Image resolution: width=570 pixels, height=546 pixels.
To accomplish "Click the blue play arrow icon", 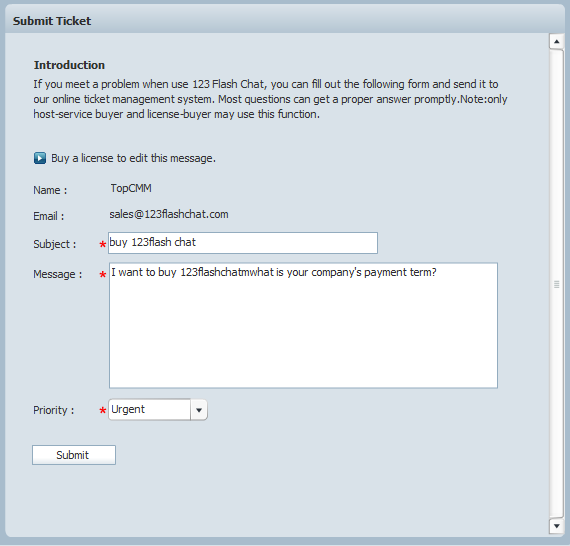I will [40, 158].
